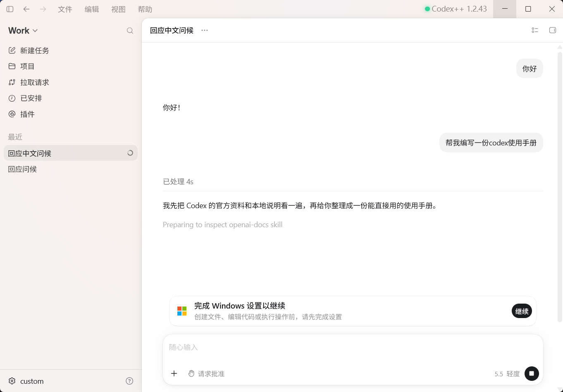Click the 项目 folder icon
The height and width of the screenshot is (392, 563).
click(x=12, y=66)
